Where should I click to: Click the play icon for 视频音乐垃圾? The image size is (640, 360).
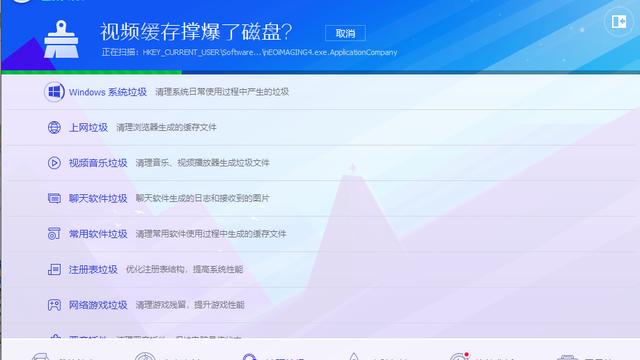54,163
